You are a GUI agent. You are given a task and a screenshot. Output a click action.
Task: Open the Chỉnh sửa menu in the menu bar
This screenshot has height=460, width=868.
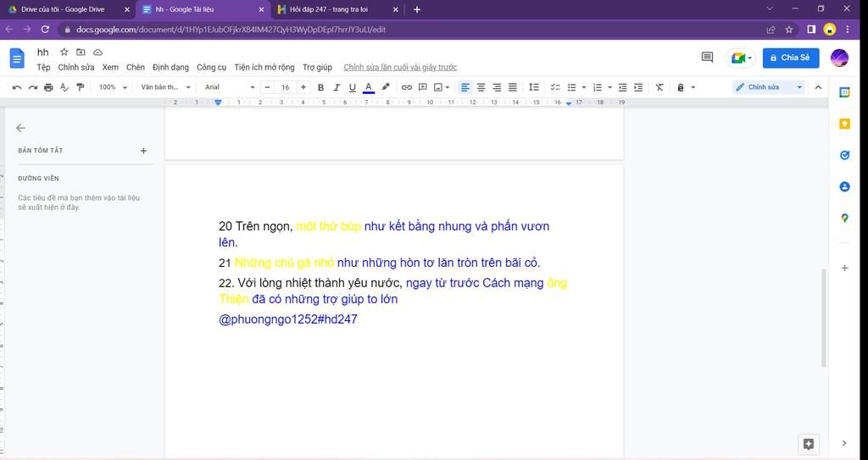75,67
